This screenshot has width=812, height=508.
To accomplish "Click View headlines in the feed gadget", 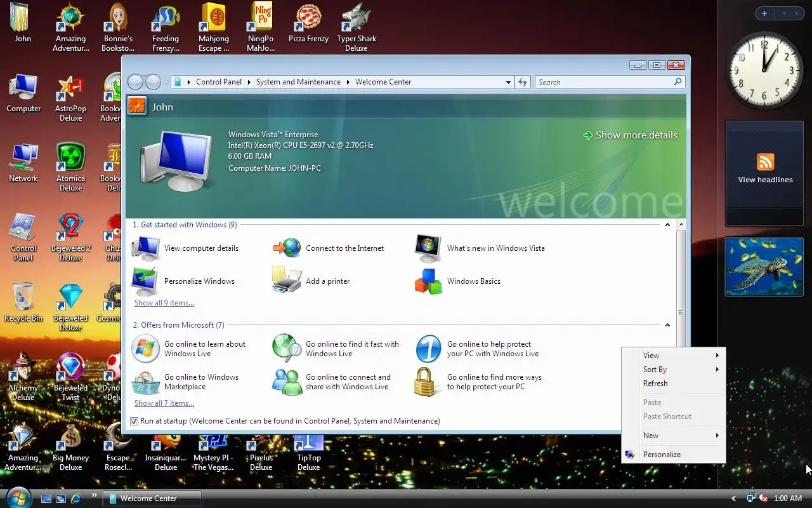I will pos(765,180).
